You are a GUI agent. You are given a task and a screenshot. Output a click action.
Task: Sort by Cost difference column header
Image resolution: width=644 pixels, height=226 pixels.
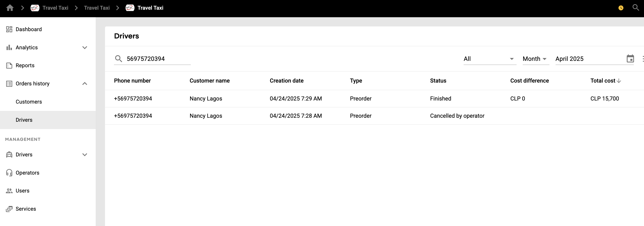coord(530,81)
